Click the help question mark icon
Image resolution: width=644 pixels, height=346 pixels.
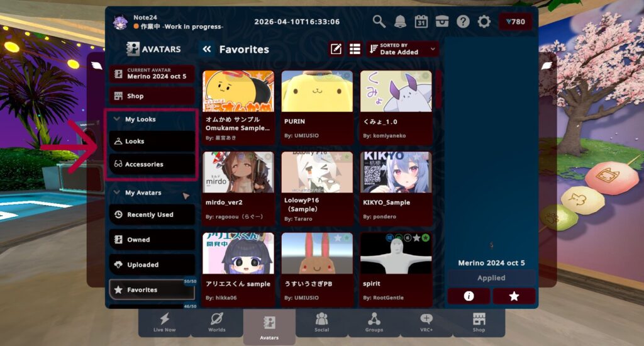[463, 21]
